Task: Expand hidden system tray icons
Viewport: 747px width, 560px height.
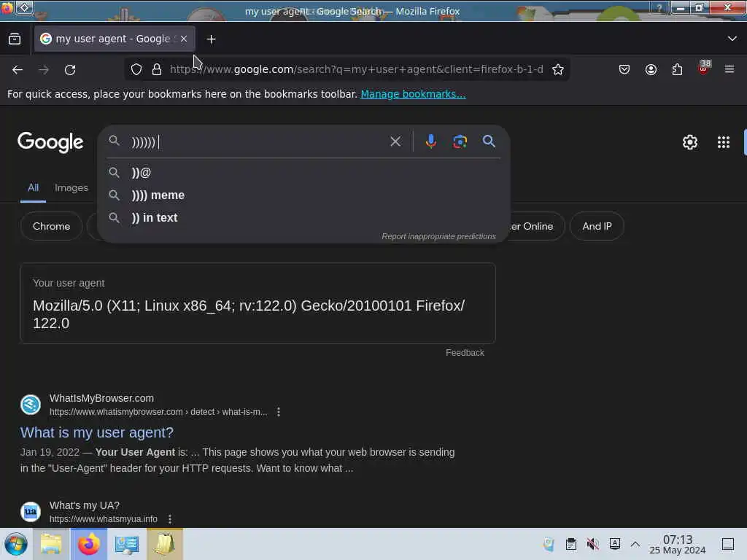Action: [635, 544]
